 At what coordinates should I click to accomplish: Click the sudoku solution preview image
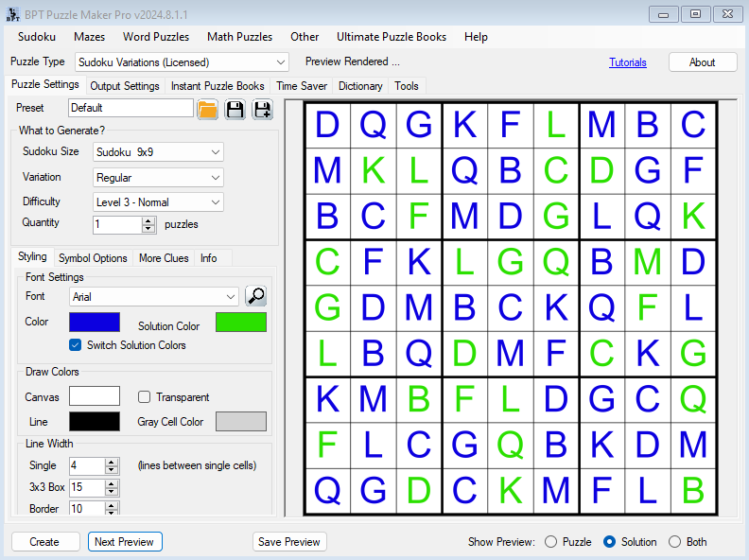(511, 308)
